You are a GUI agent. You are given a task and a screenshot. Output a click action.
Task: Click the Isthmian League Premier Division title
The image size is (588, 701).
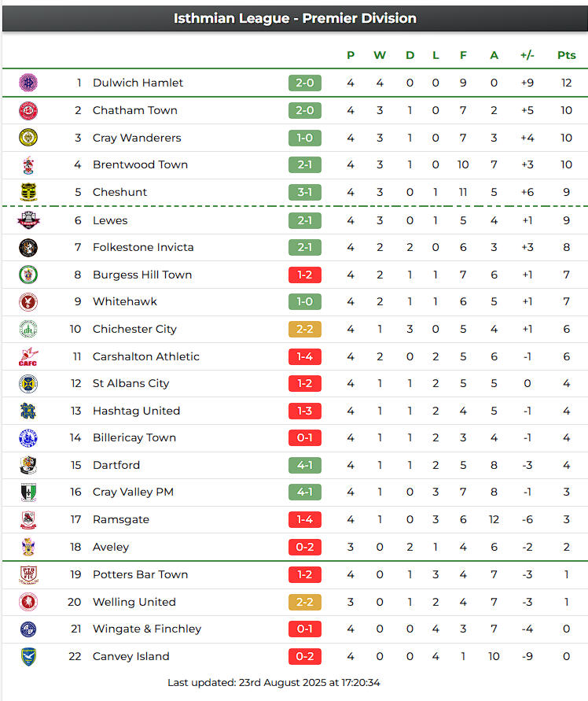tap(295, 18)
